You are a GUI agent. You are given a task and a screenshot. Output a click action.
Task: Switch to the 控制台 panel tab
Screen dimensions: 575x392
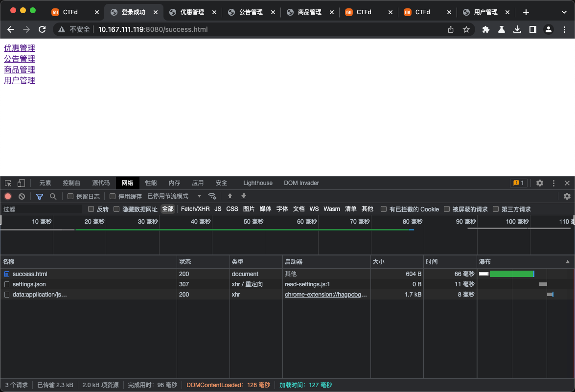tap(71, 183)
